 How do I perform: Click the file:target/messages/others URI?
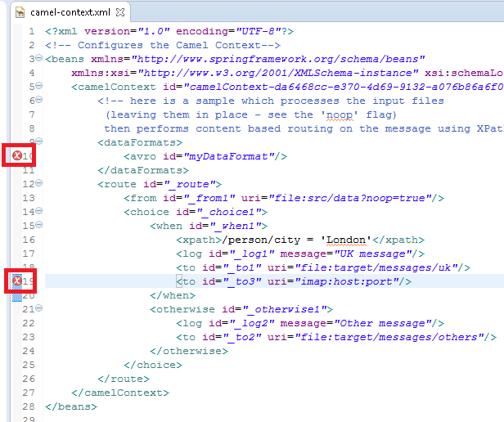click(396, 337)
